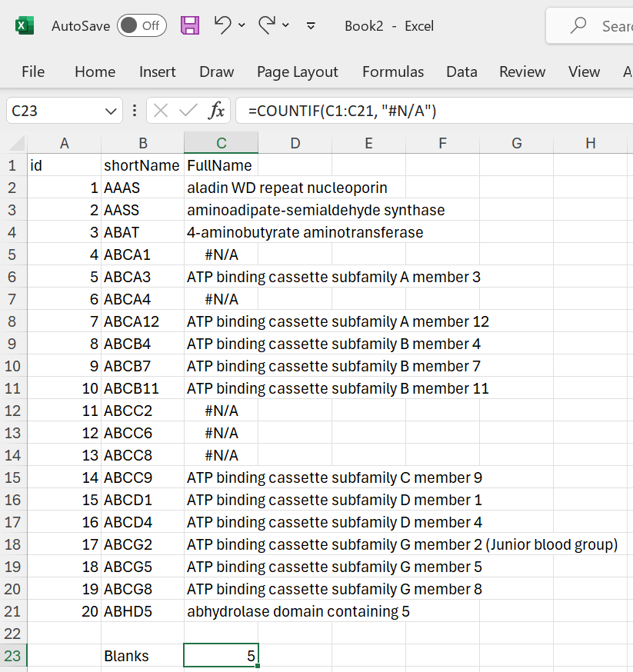Open the Undo history dropdown arrow

242,26
